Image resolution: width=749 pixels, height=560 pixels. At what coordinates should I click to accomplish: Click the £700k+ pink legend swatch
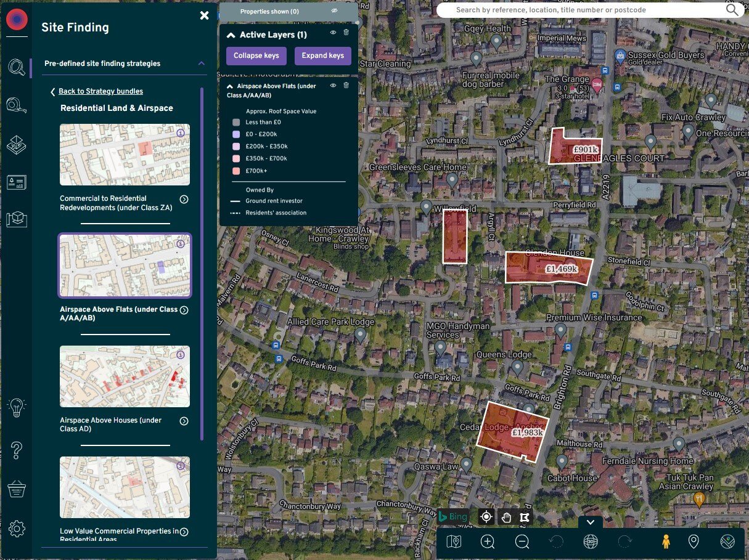click(x=236, y=170)
